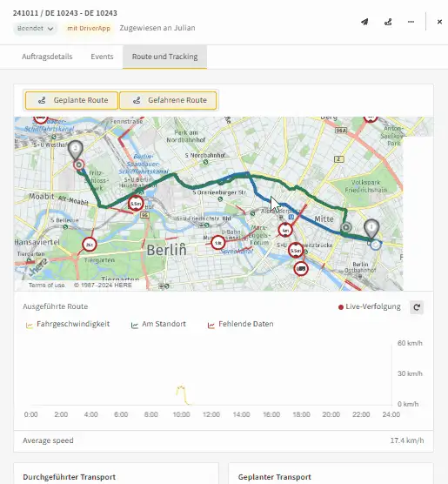Click Zugewiesen an Julian text
Screen dimensions: 448x484
point(157,28)
